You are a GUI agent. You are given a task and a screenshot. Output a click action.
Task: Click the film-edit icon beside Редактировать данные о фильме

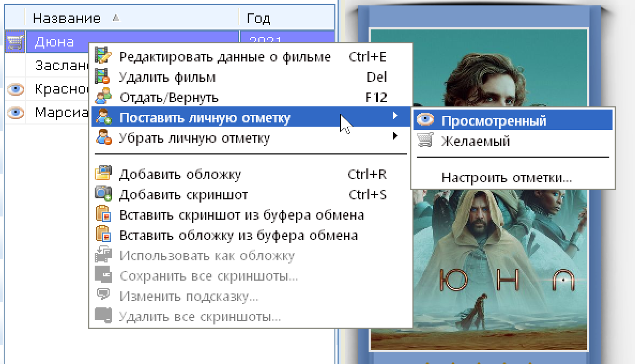tap(103, 56)
